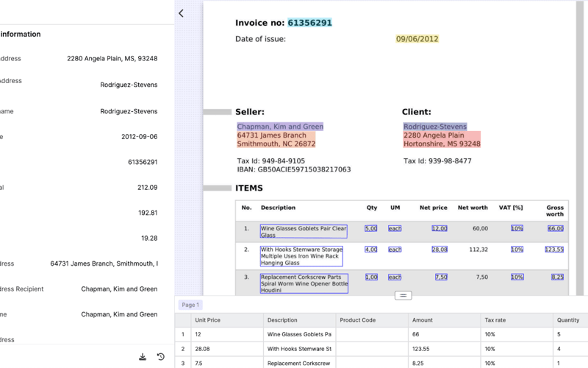Open the history restore icon
Image resolution: width=588 pixels, height=368 pixels.
point(161,357)
